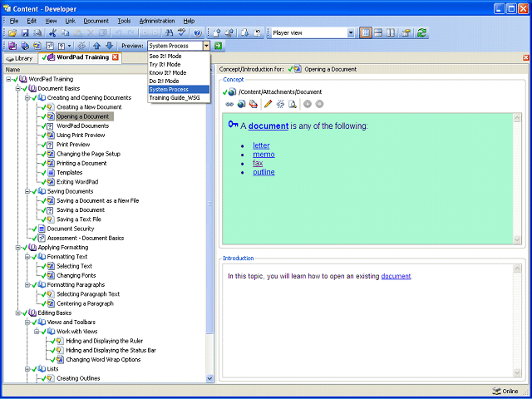Screen dimensions: 532x399
Task: Switch to the Library tab
Action: pos(19,58)
